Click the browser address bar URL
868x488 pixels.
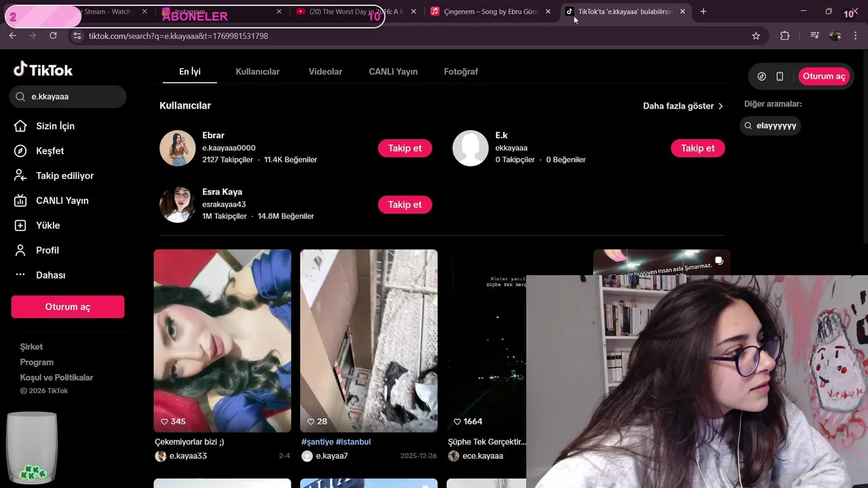(x=178, y=36)
